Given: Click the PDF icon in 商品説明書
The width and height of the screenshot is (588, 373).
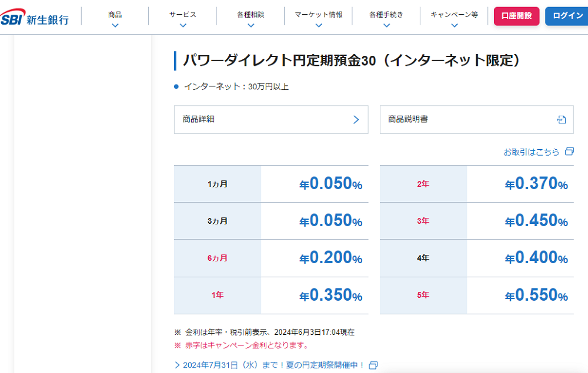Looking at the screenshot, I should click(x=562, y=119).
